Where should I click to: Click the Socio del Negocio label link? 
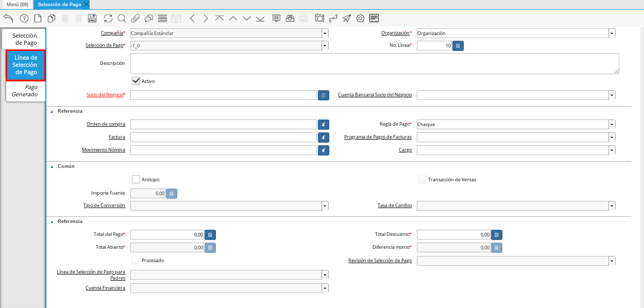pyautogui.click(x=105, y=95)
